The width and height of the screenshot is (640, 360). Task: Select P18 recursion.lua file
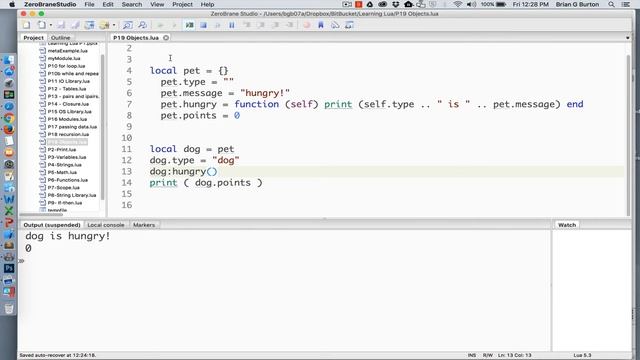click(68, 134)
